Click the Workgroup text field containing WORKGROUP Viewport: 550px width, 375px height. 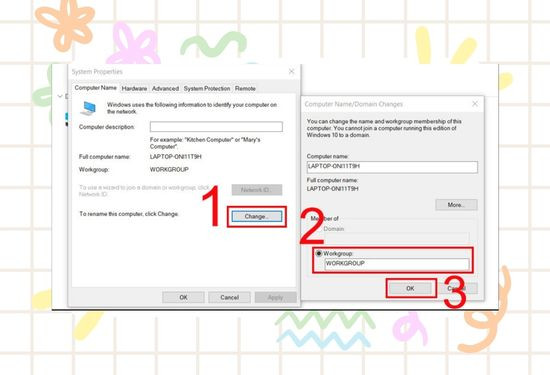[x=397, y=264]
